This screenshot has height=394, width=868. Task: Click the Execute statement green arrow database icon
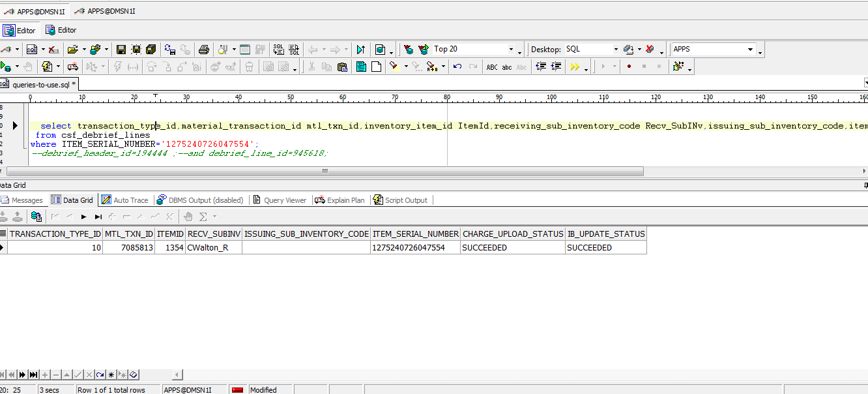click(x=6, y=67)
